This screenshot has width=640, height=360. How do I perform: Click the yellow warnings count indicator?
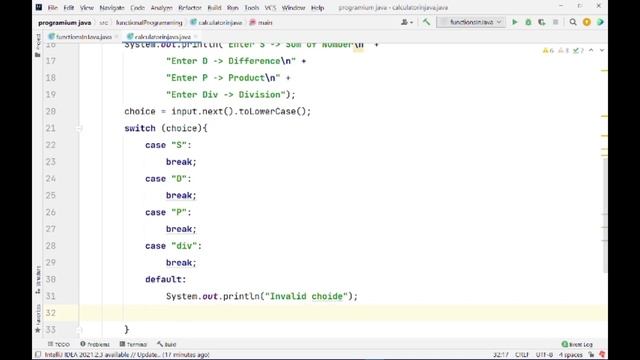(x=548, y=51)
